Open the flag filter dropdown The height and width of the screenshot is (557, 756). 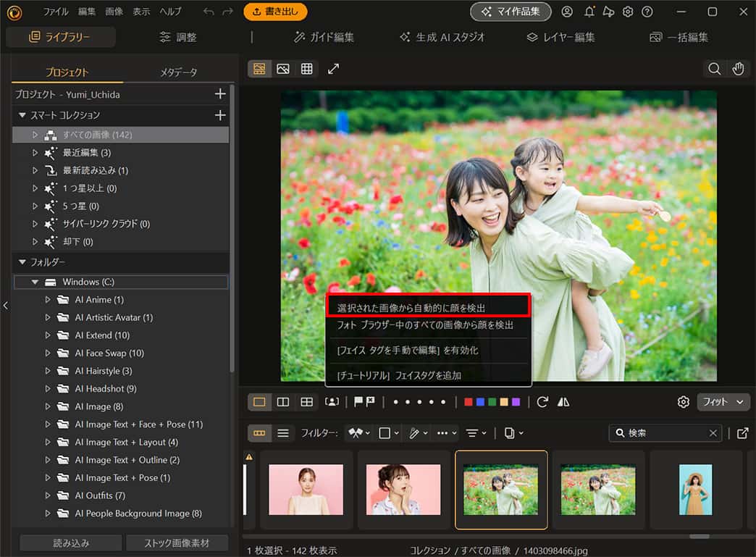point(360,433)
